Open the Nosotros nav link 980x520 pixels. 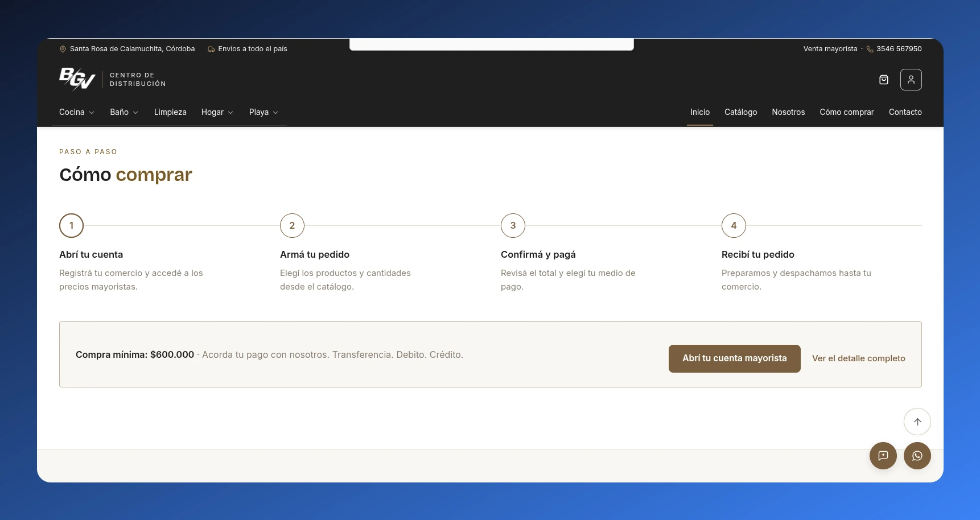(x=788, y=112)
